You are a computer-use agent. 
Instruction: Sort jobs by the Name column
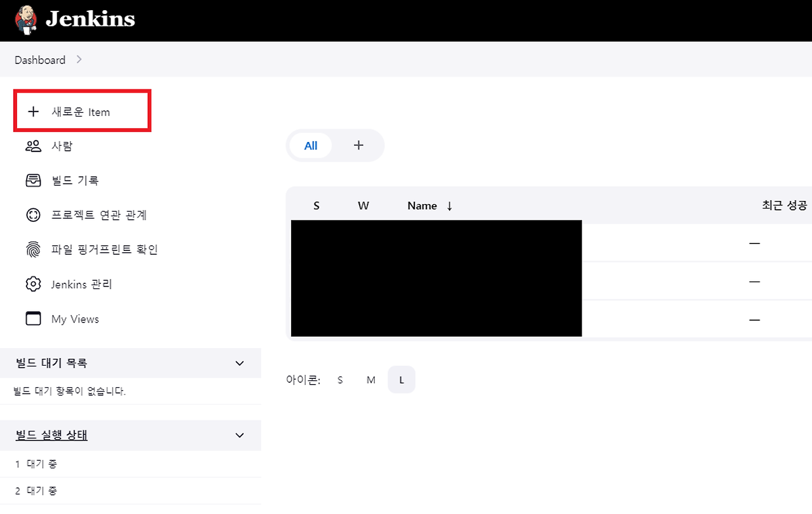[422, 205]
